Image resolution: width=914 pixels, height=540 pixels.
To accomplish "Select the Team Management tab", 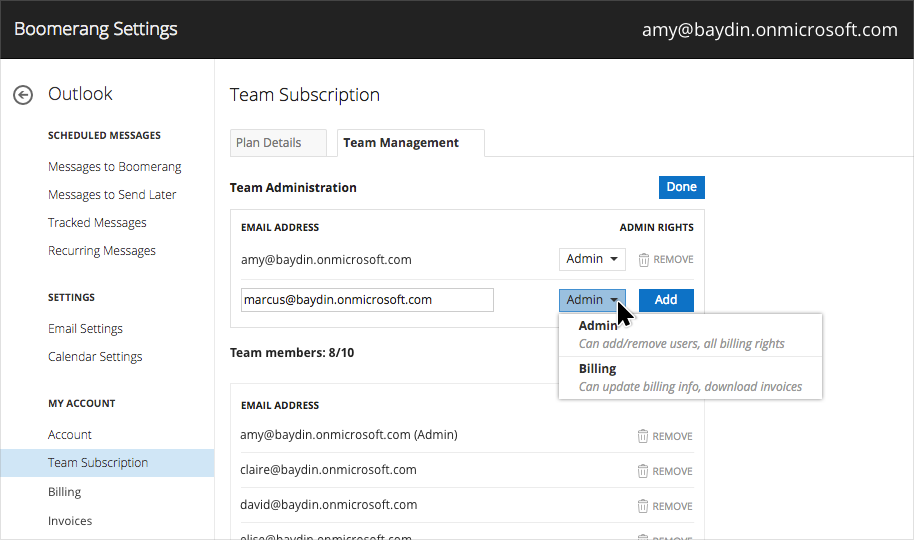I will pyautogui.click(x=410, y=143).
